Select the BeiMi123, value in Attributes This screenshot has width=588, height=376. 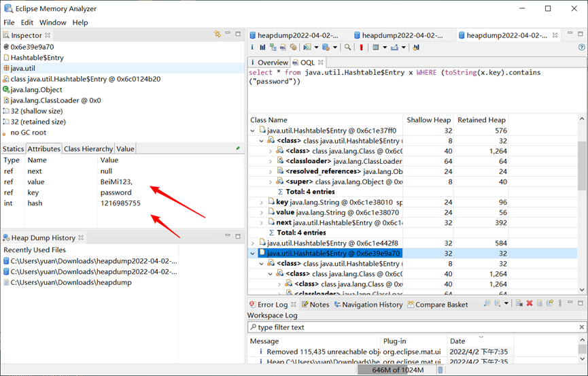coord(116,182)
